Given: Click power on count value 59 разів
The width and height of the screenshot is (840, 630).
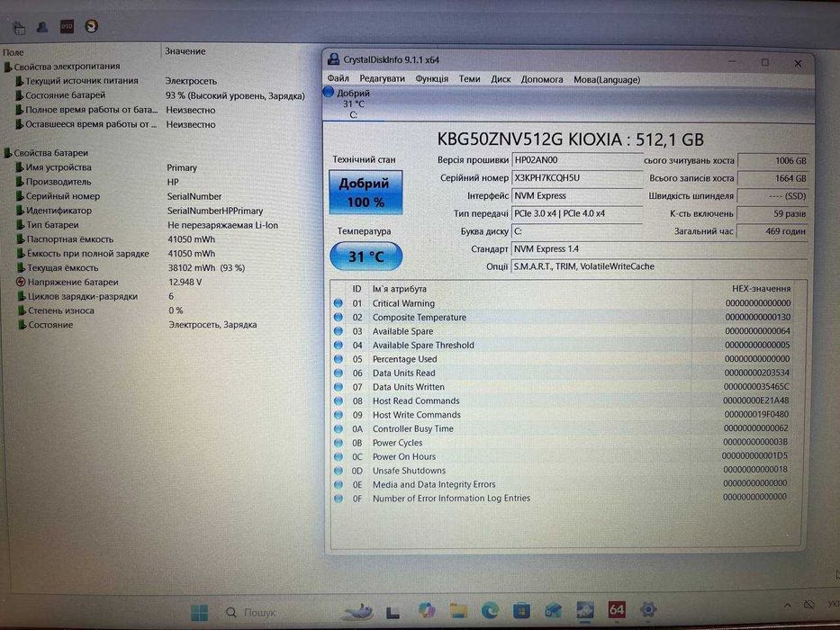Looking at the screenshot, I should (x=772, y=213).
